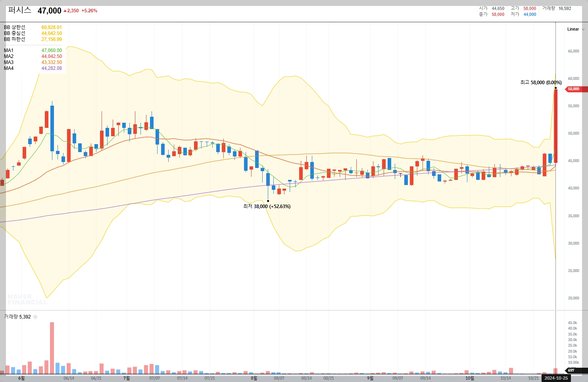Image resolution: width=588 pixels, height=382 pixels.
Task: Close the 거래량 volume indicator panel
Action: (35, 317)
